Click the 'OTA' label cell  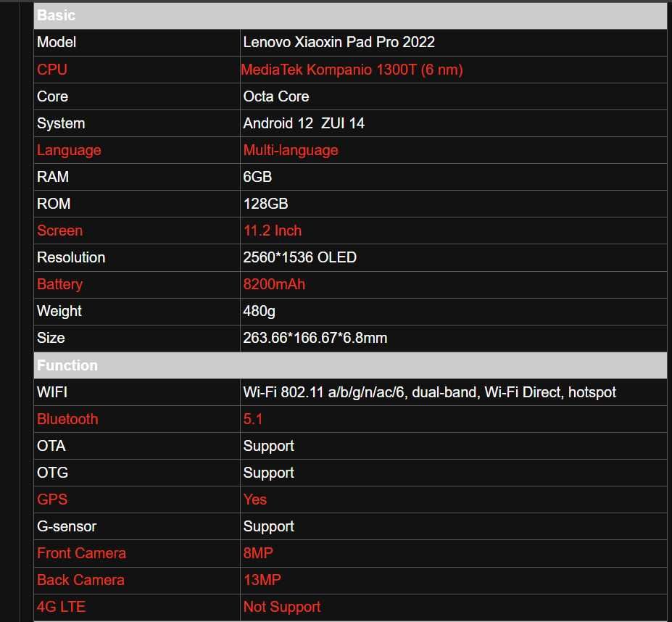[x=137, y=447]
